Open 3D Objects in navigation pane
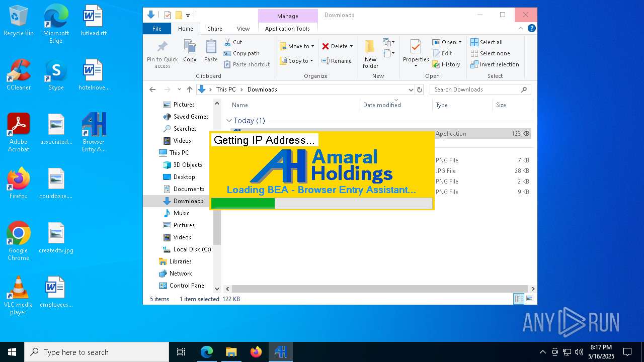644x362 pixels. pyautogui.click(x=183, y=165)
